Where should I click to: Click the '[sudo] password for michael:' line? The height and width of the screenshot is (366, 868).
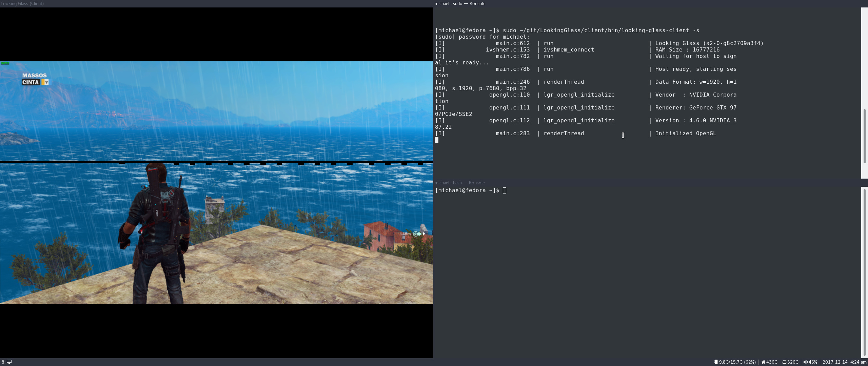482,37
